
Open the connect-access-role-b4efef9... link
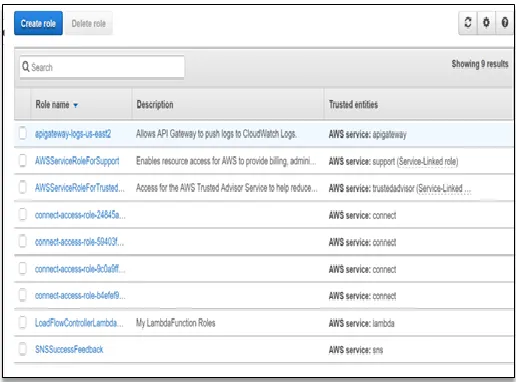click(x=80, y=296)
